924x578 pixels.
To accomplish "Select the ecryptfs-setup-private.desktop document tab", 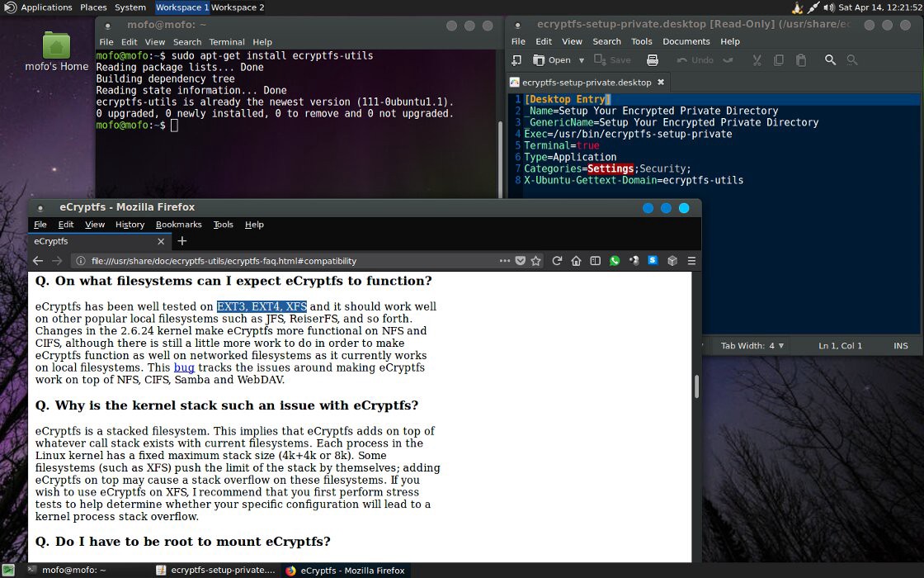I will [x=587, y=82].
